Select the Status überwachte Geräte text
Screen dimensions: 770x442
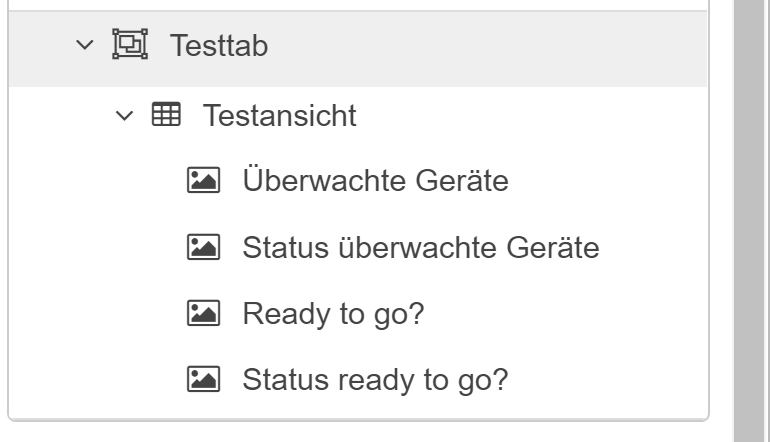[x=420, y=247]
